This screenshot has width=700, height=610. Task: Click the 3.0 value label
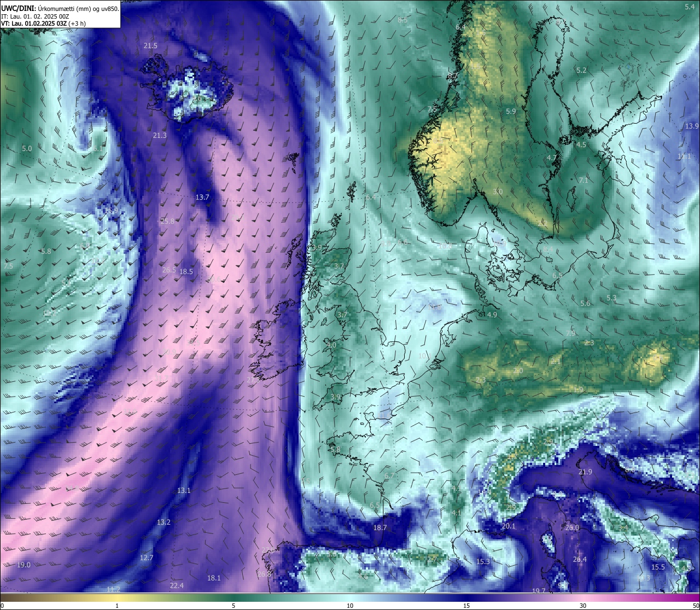click(x=498, y=191)
